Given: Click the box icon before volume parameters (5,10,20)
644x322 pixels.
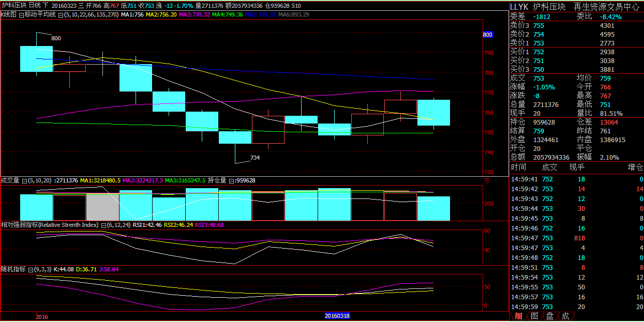Looking at the screenshot, I should (24, 181).
